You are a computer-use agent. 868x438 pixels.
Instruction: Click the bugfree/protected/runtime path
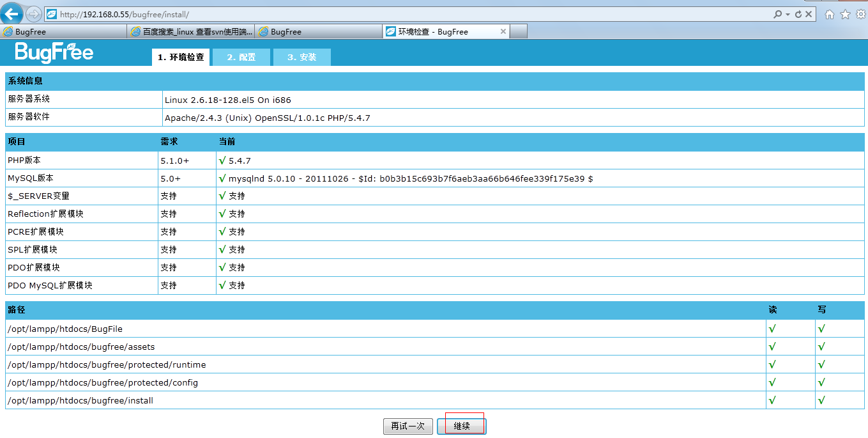(x=106, y=364)
